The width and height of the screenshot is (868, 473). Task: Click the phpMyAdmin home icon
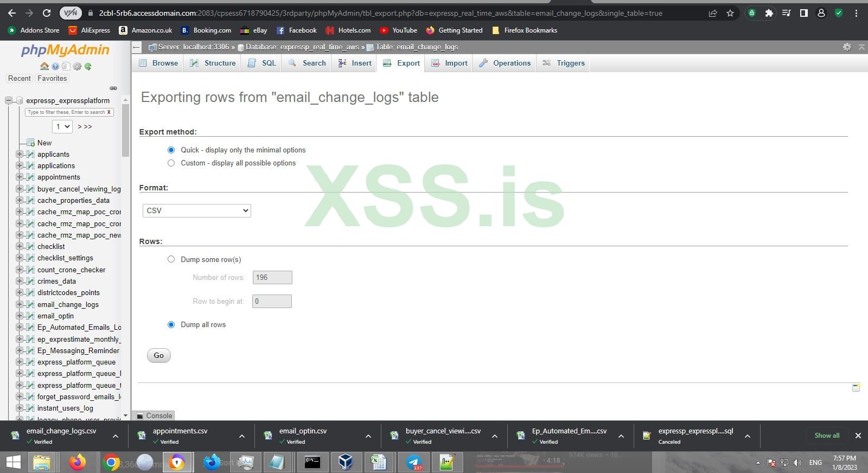44,66
